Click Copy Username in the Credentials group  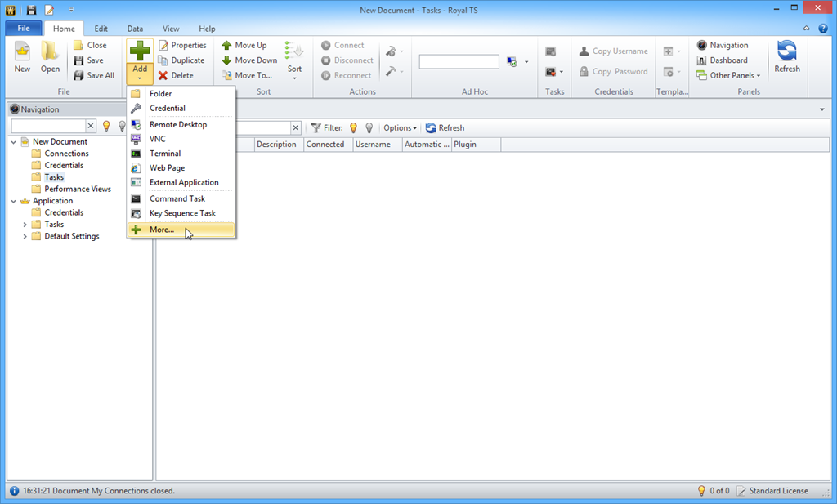click(613, 51)
